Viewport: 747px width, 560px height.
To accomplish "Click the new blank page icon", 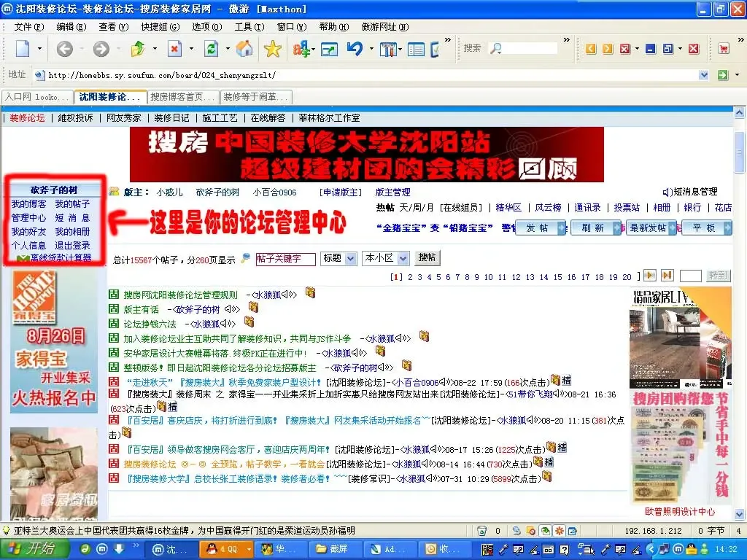I will (23, 49).
